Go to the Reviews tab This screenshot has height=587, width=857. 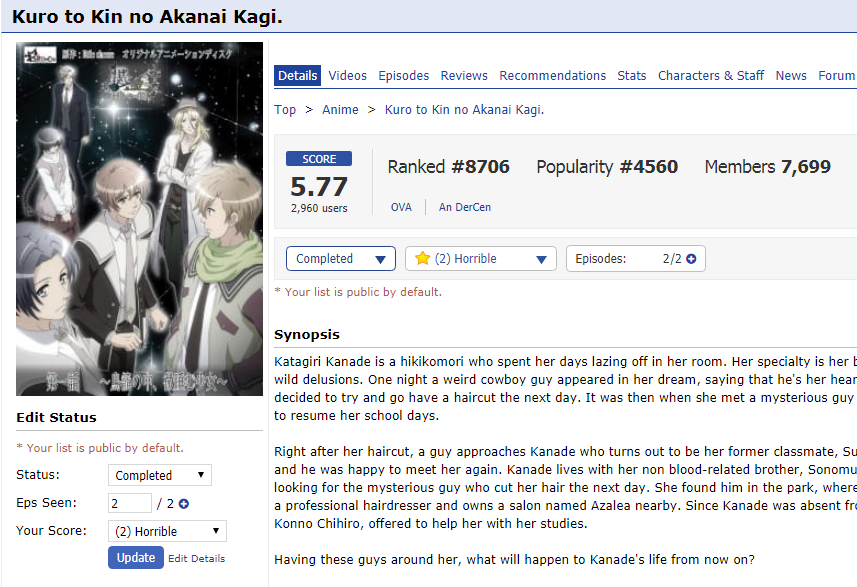tap(464, 75)
